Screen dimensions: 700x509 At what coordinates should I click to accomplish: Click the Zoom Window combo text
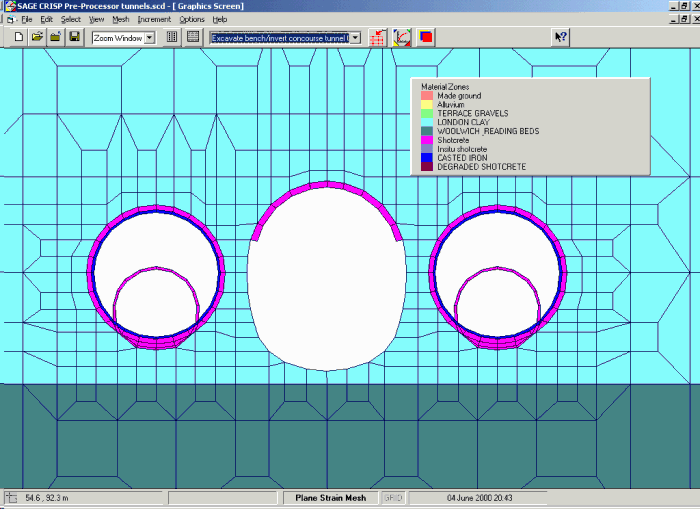pos(118,38)
